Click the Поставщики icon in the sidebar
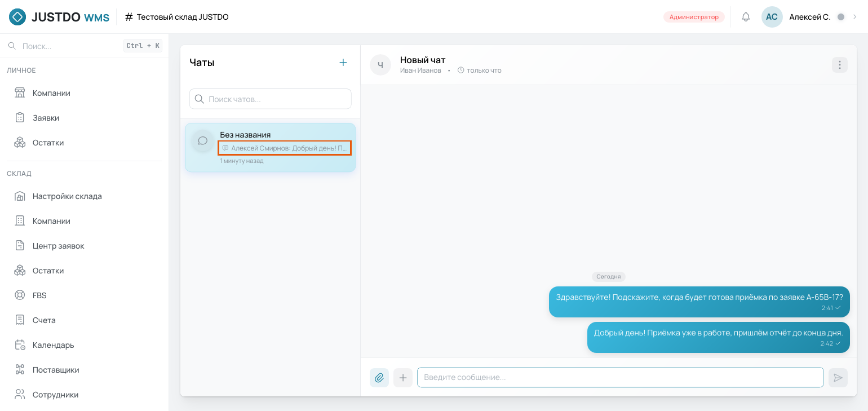This screenshot has height=411, width=868. coord(20,370)
